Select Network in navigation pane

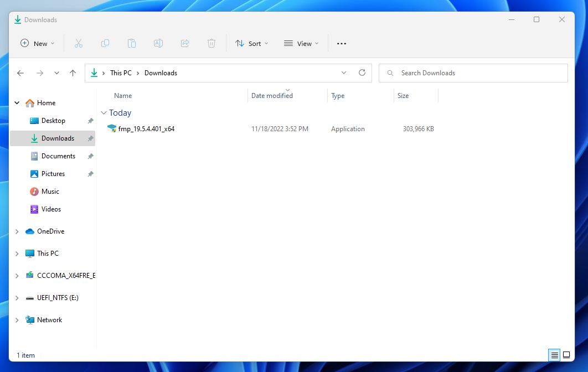tap(49, 320)
